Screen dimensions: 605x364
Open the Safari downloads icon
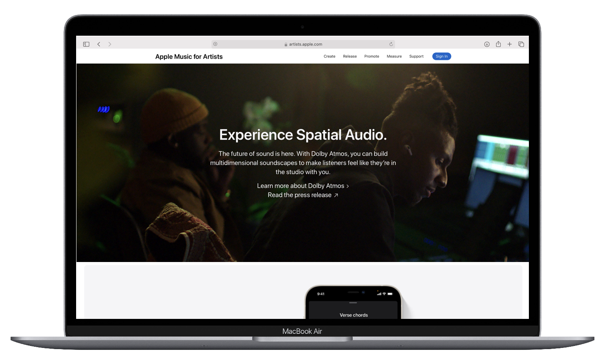[x=487, y=44]
